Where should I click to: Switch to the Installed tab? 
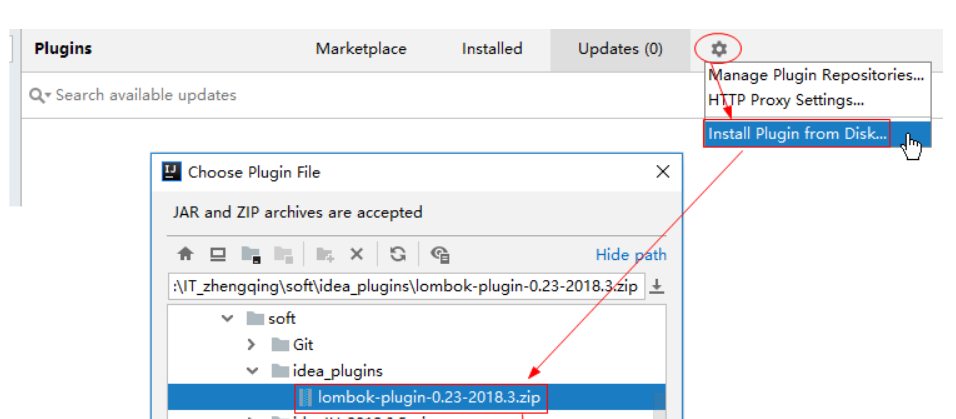pyautogui.click(x=492, y=49)
